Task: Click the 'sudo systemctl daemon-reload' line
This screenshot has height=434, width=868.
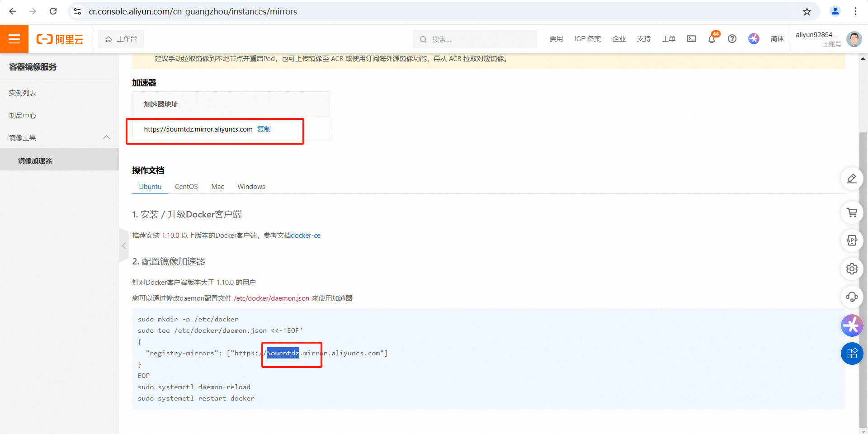Action: click(x=194, y=387)
